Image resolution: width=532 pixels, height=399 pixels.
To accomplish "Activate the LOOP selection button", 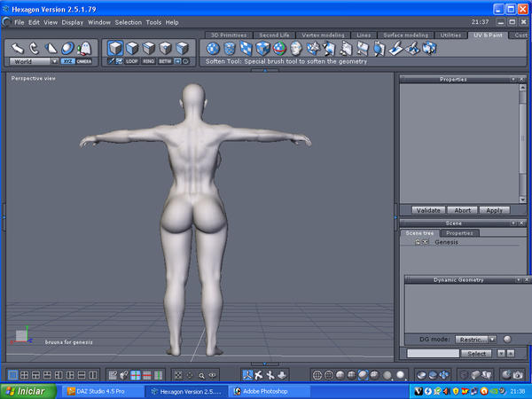I will tap(133, 61).
